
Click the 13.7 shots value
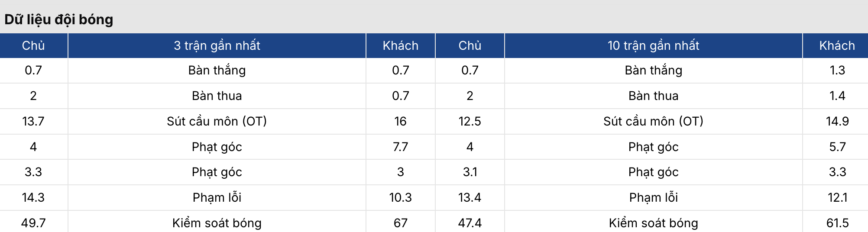tap(33, 121)
